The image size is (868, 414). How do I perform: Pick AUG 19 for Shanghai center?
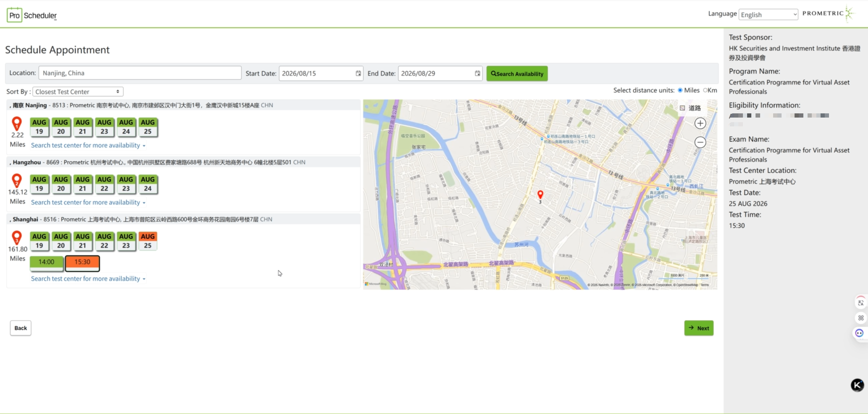pos(39,241)
